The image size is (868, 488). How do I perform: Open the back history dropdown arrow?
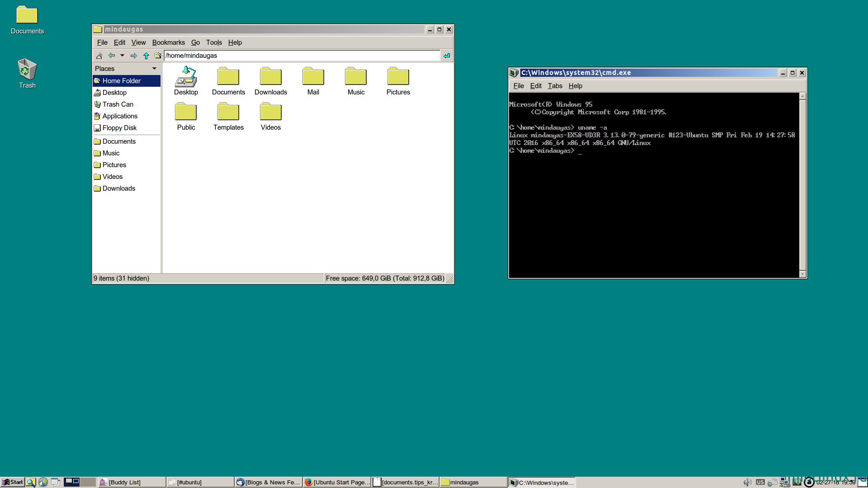pyautogui.click(x=122, y=56)
